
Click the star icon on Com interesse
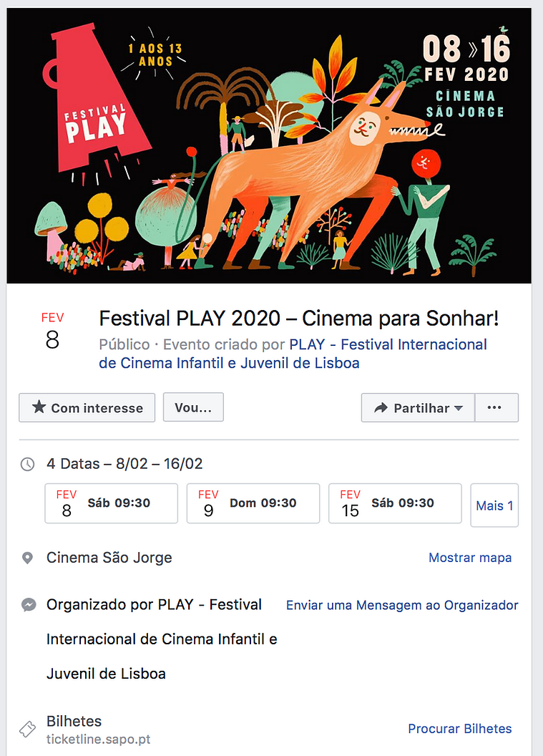pos(39,407)
